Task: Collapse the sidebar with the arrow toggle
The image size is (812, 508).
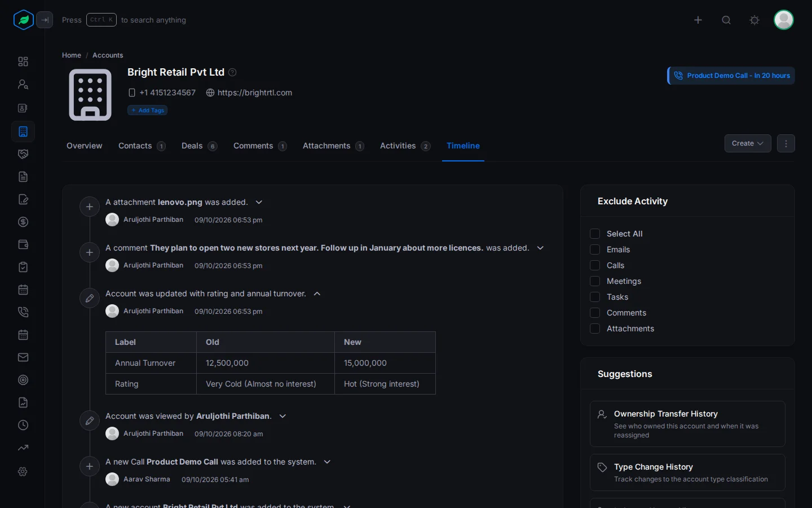Action: tap(45, 20)
